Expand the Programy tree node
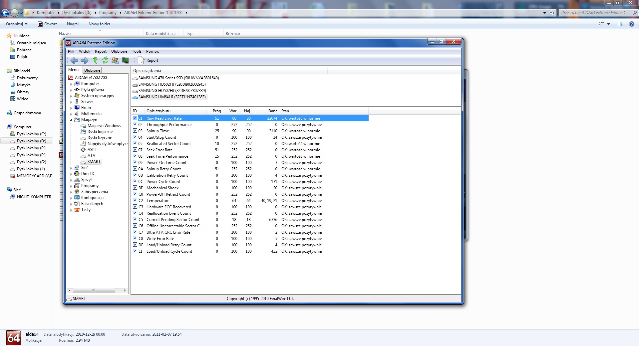The height and width of the screenshot is (346, 644). click(71, 186)
